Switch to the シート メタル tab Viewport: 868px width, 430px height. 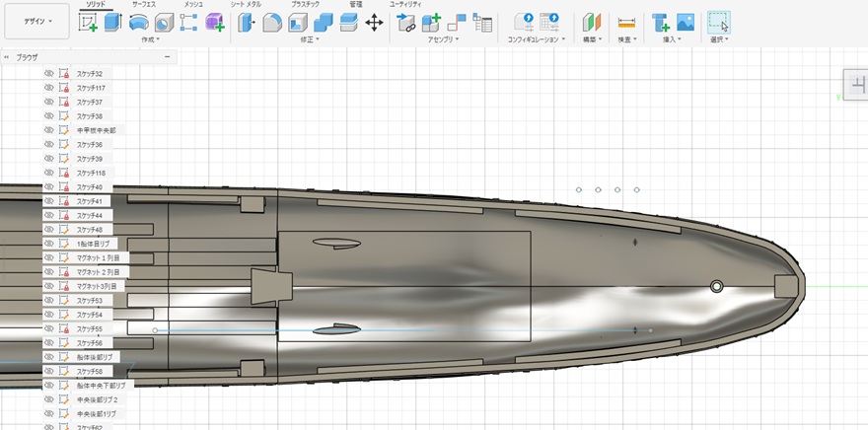coord(247,5)
